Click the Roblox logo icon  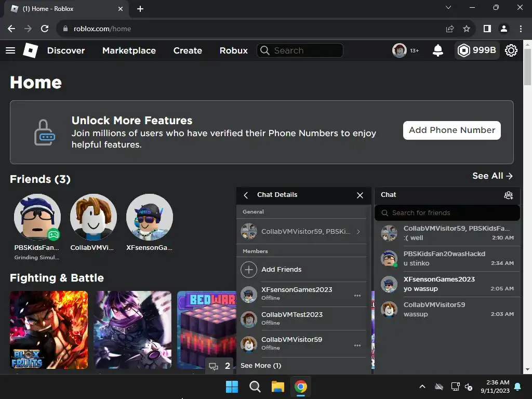coord(30,50)
